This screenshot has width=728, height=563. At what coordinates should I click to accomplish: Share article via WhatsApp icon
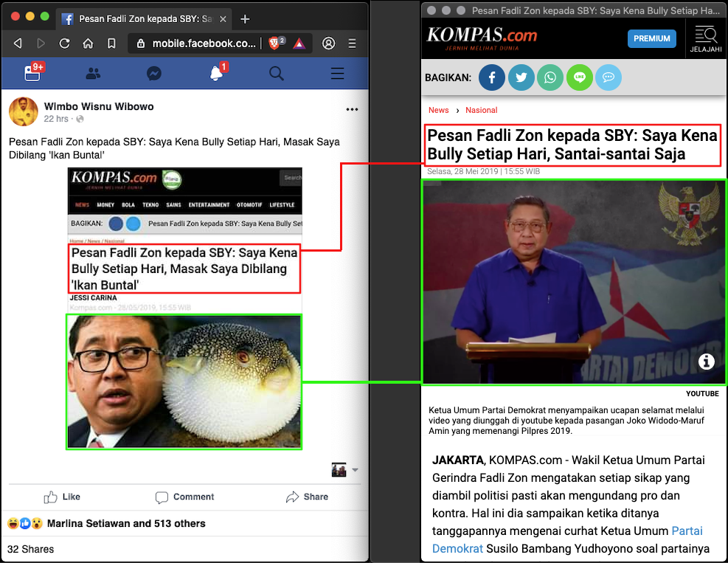point(550,77)
